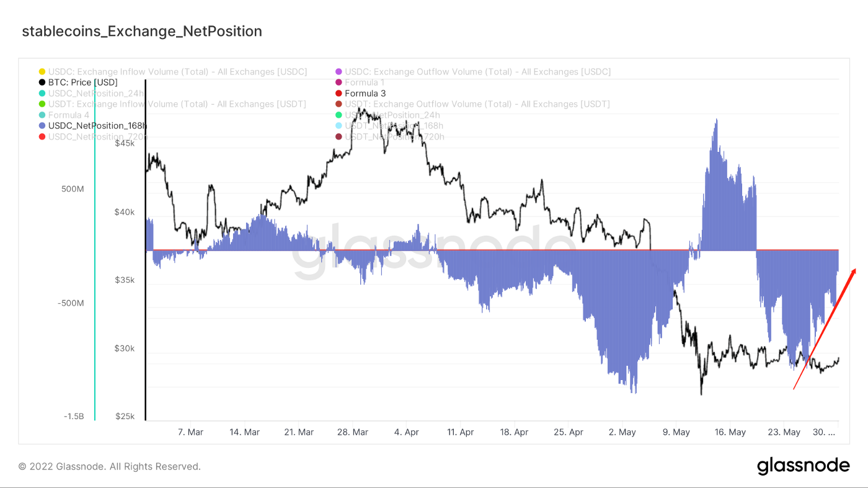Click the 16. May date axis label

click(730, 432)
